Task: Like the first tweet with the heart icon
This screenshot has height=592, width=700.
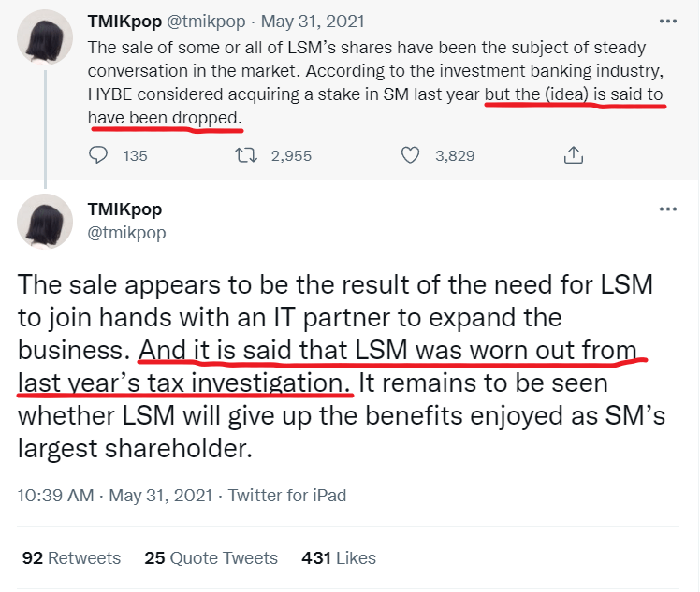Action: (410, 155)
